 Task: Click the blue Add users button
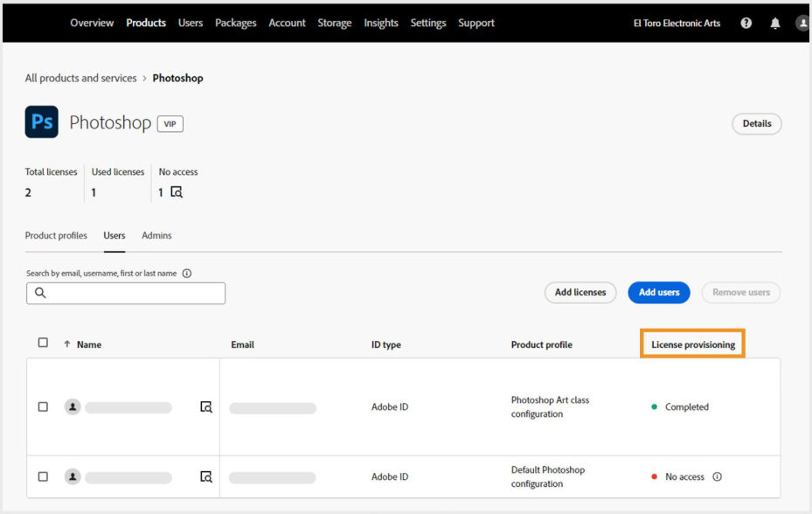point(659,292)
